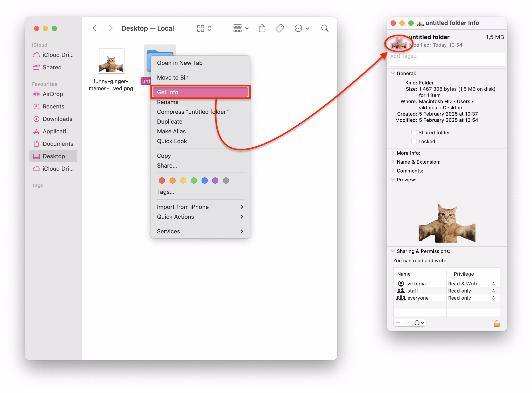This screenshot has height=393, width=532.
Task: Click the share/export icon in toolbar
Action: tap(262, 28)
